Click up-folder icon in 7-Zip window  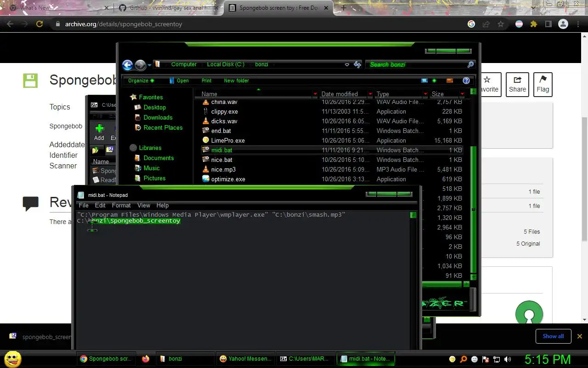coord(96,150)
